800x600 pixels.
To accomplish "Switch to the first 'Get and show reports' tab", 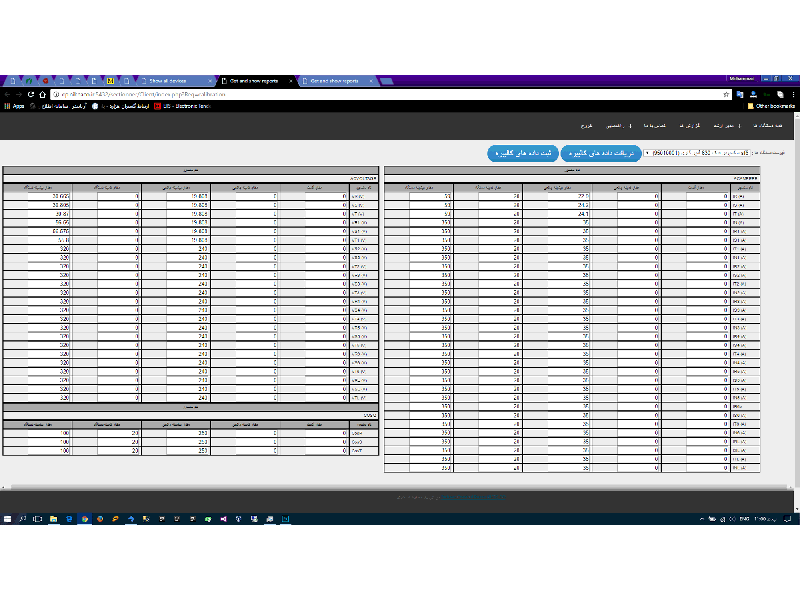I will pyautogui.click(x=255, y=80).
